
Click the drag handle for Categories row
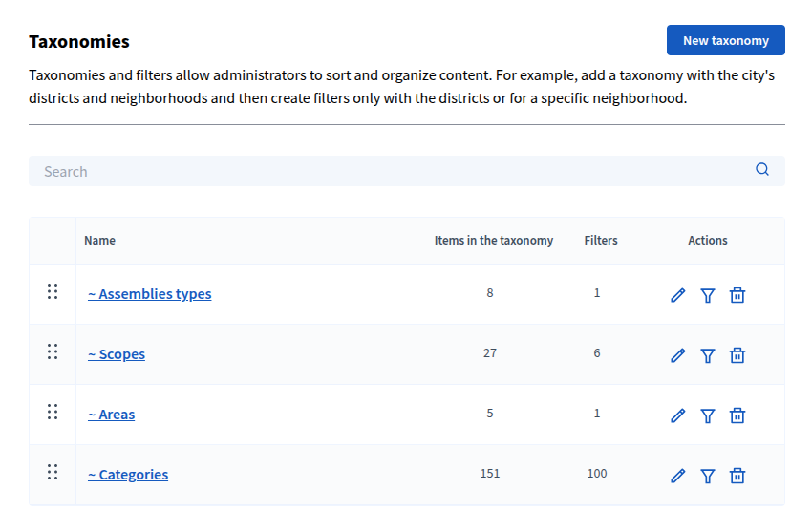tap(53, 472)
